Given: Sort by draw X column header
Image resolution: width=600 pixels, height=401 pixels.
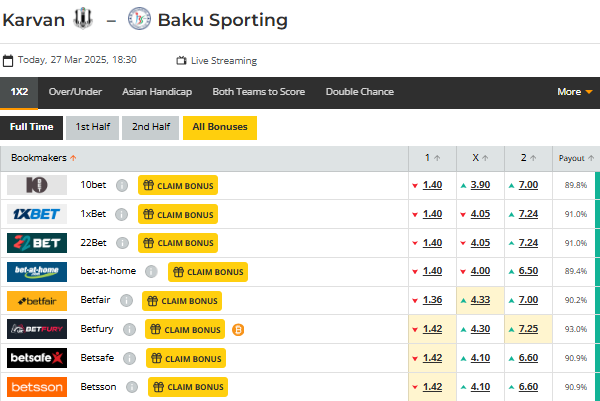Looking at the screenshot, I should 480,158.
